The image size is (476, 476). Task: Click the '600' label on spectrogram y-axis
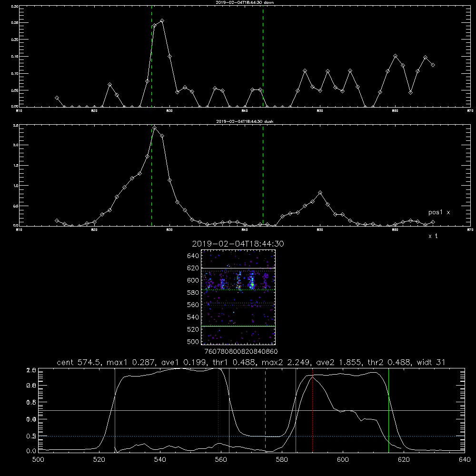193,280
